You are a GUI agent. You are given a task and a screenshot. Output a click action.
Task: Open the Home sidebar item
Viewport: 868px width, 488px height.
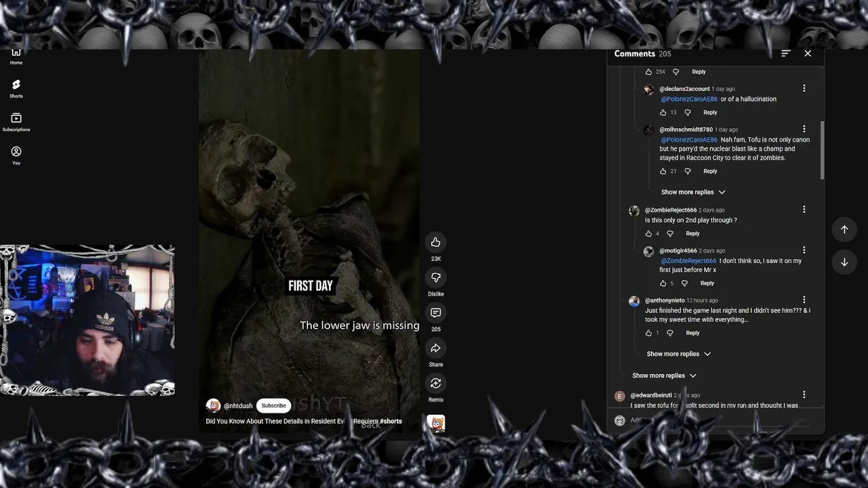point(16,56)
